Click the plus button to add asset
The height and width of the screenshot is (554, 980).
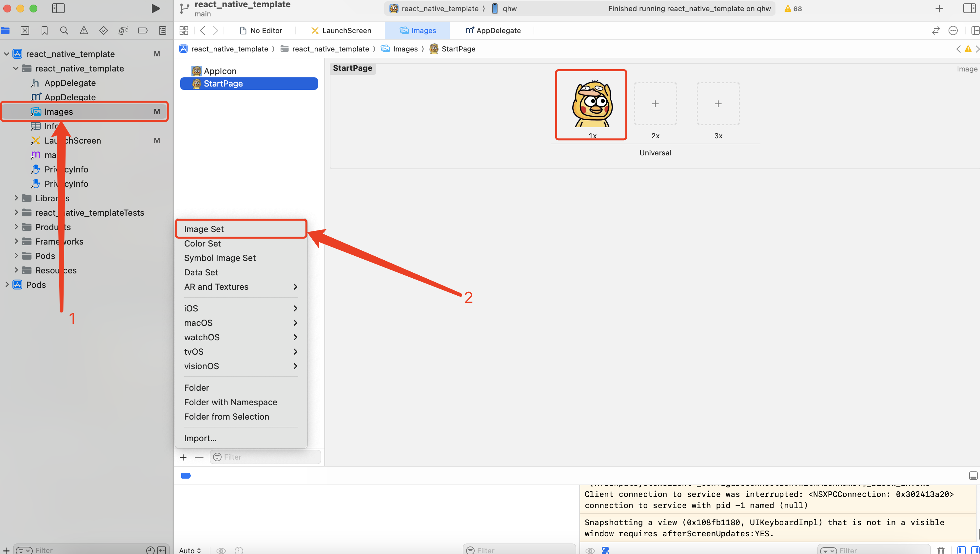pos(183,457)
